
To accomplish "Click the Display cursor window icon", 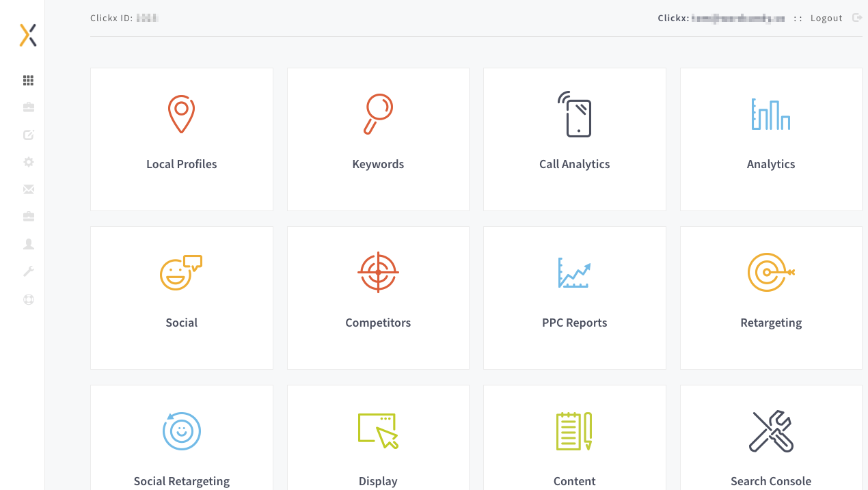I will click(x=378, y=431).
